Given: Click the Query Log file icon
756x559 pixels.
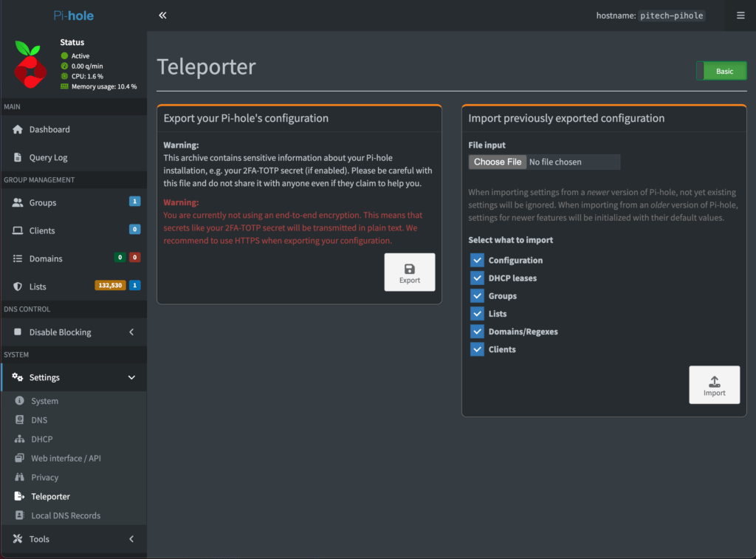Looking at the screenshot, I should tap(18, 157).
